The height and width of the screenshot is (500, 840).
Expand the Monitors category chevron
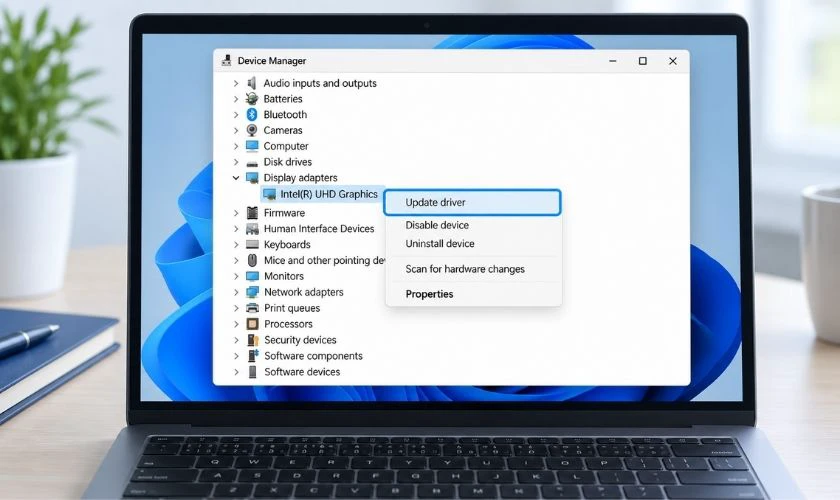[236, 277]
